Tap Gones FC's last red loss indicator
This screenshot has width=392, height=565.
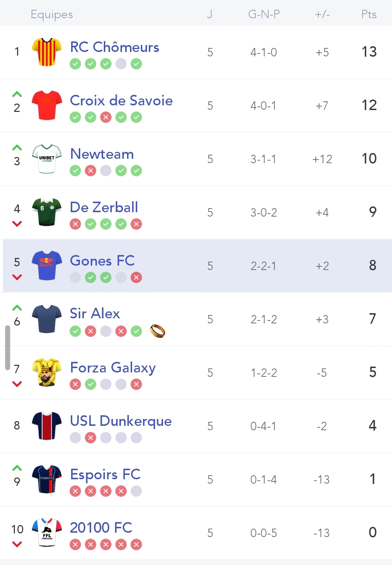pyautogui.click(x=136, y=278)
